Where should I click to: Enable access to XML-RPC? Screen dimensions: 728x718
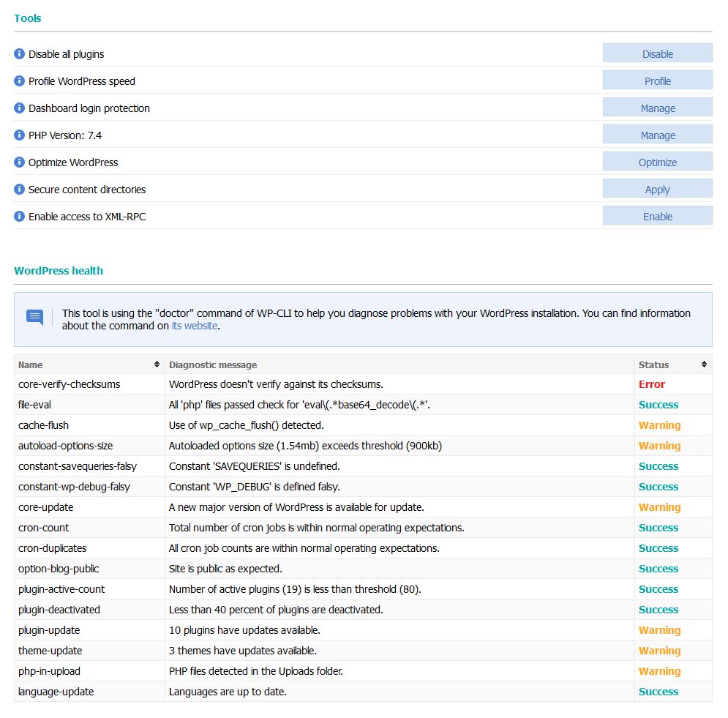656,215
